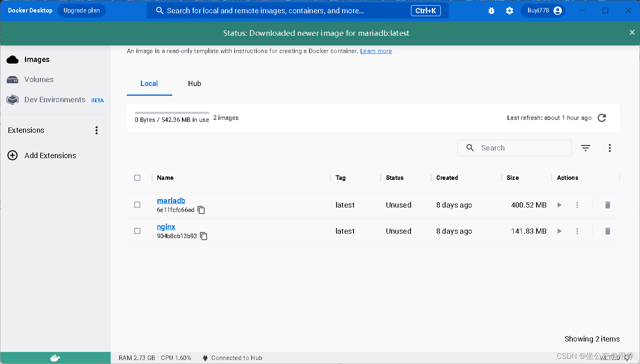
Task: Open the filter options for images
Action: coord(586,148)
